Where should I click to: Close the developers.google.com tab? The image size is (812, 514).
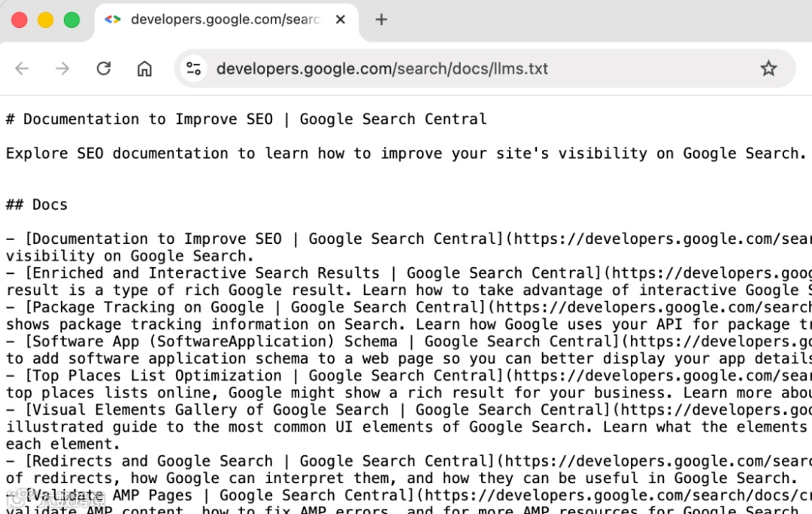click(341, 20)
